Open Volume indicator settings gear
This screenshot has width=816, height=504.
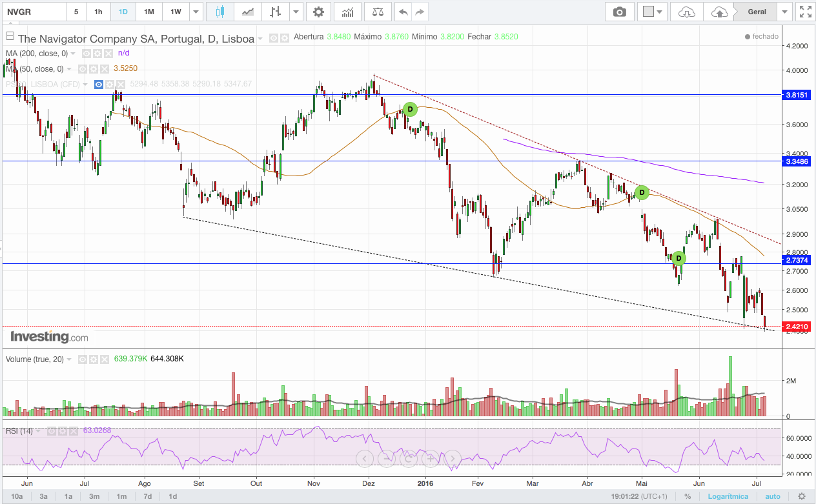click(x=93, y=359)
